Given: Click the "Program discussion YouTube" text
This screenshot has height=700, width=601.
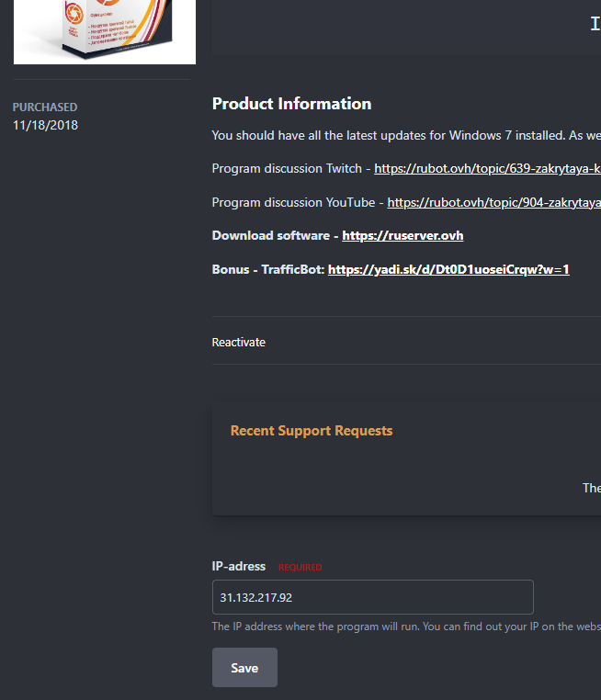Looking at the screenshot, I should point(292,202).
